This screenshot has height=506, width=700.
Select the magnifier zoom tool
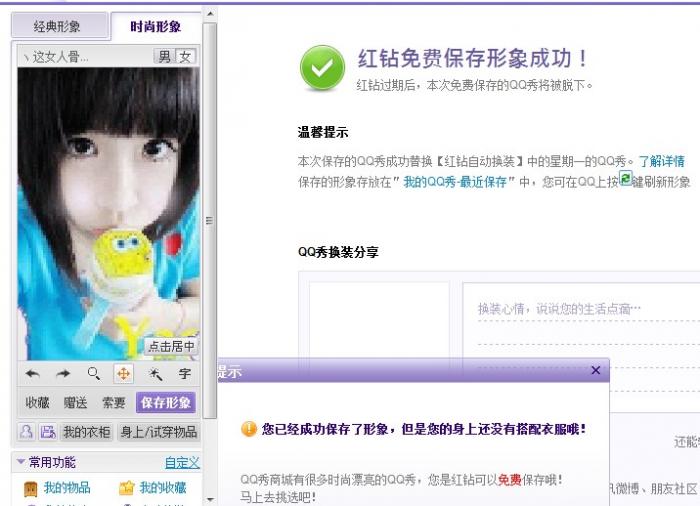(x=93, y=373)
